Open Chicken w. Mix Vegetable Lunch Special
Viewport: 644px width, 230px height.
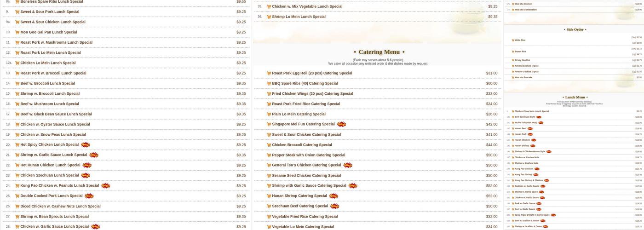tap(307, 6)
